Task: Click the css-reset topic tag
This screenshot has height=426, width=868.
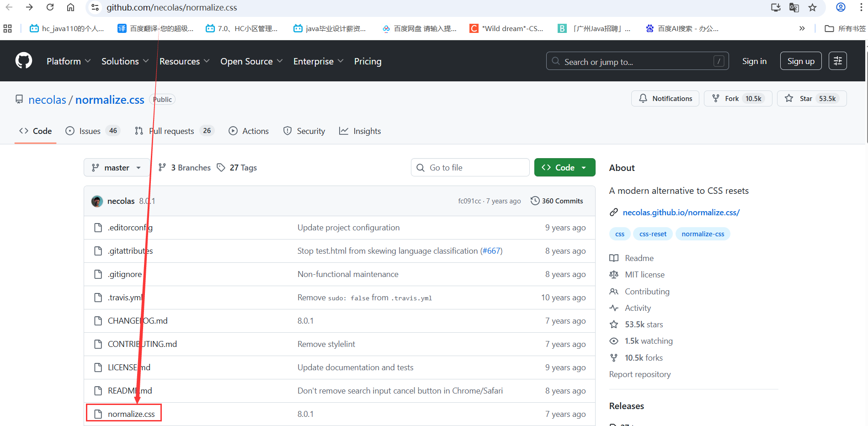Action: click(653, 234)
